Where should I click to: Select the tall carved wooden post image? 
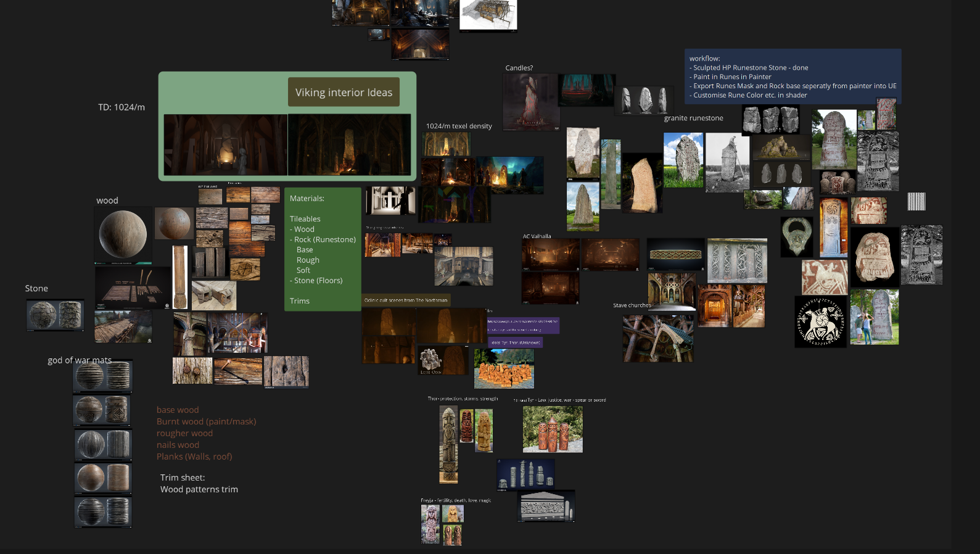179,277
